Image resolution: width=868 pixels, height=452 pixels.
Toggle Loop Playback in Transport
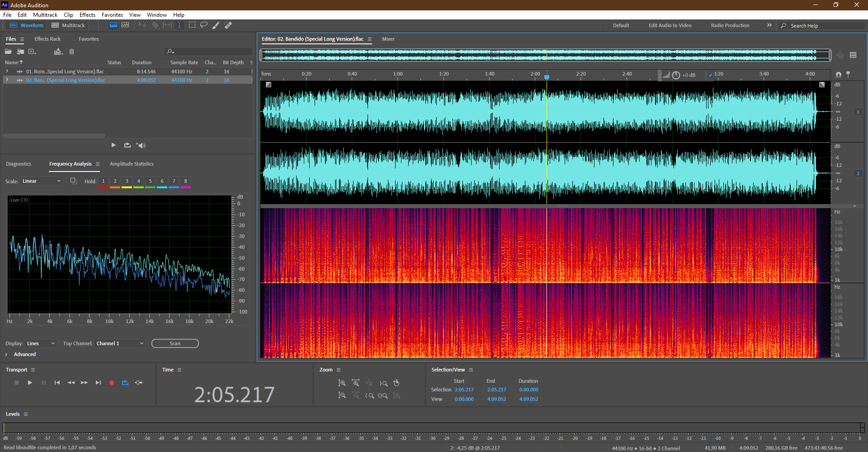click(x=125, y=383)
